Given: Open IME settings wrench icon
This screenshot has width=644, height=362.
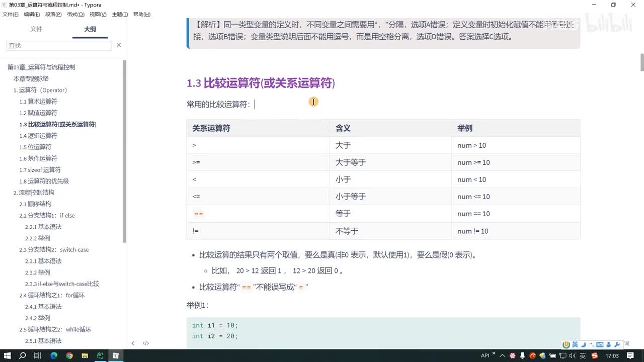Looking at the screenshot, I should [617, 344].
